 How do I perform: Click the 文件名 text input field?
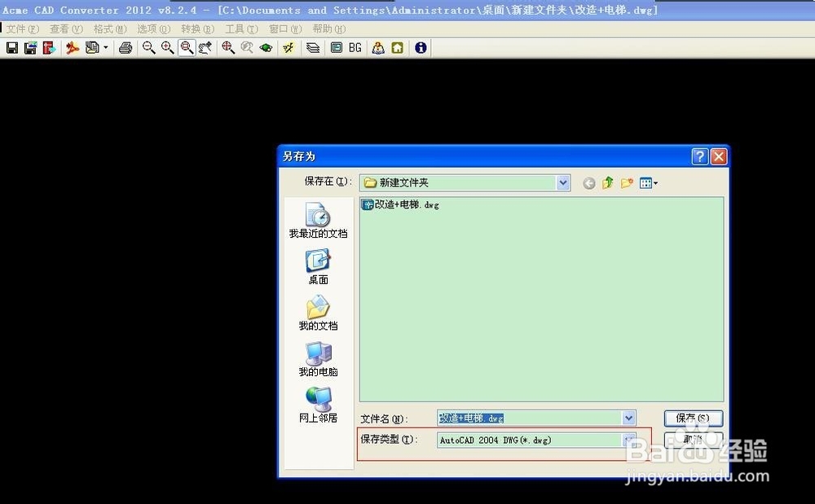coord(530,418)
